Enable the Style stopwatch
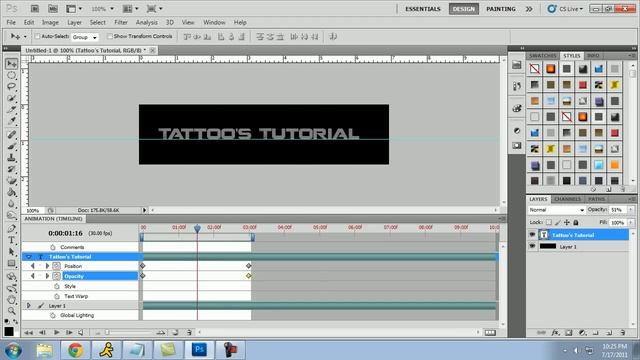 click(57, 287)
